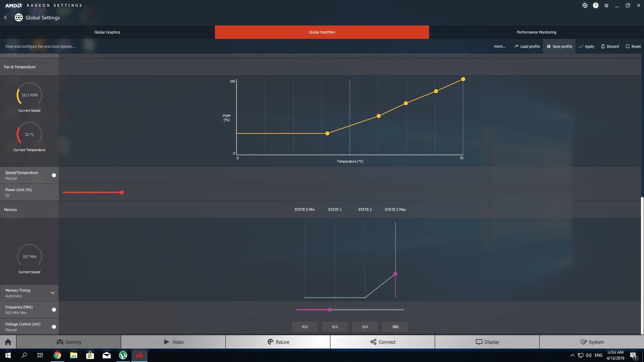Open the Action Center notifications icon

(x=633, y=355)
